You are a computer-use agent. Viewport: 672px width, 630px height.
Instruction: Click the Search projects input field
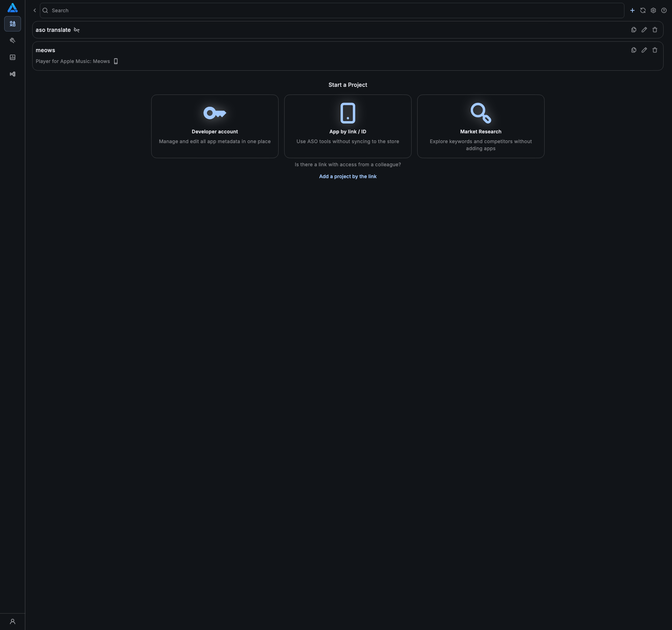(x=332, y=10)
